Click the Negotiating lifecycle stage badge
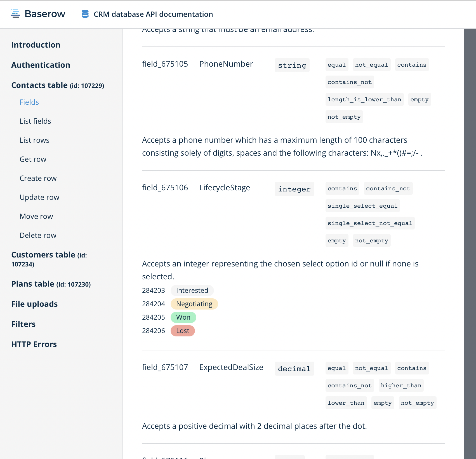This screenshot has width=476, height=459. tap(194, 304)
